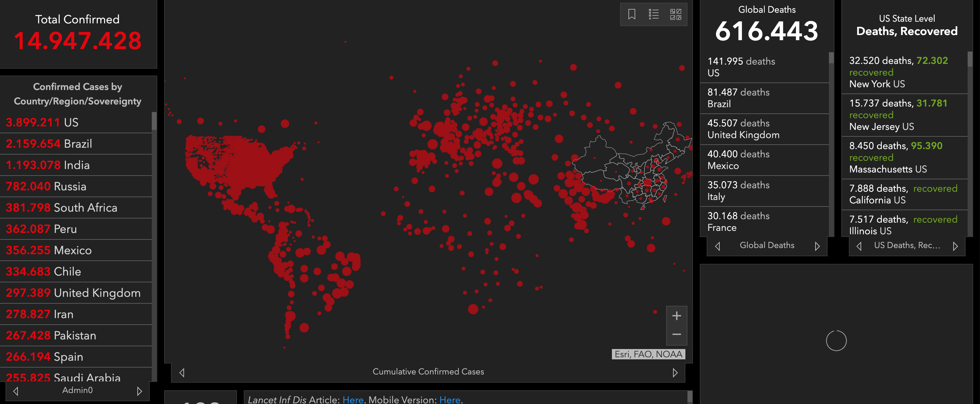
Task: Open the Lancet article Here link
Action: click(353, 400)
